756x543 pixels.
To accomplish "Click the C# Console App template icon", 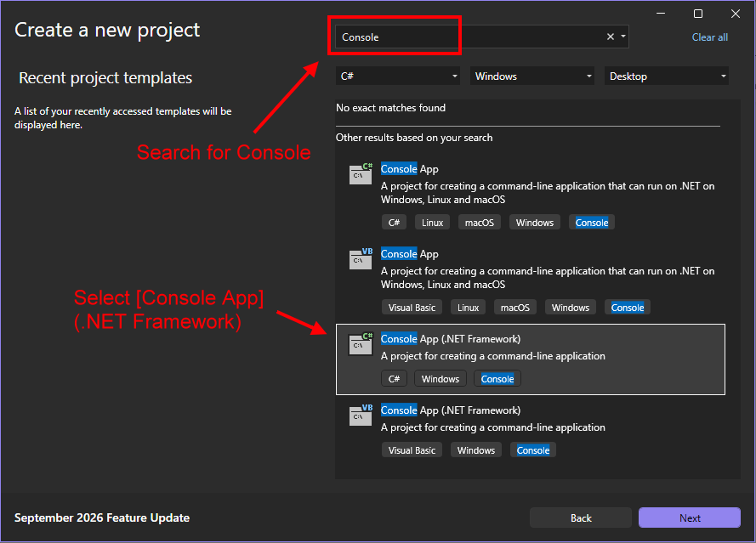I will click(x=361, y=174).
